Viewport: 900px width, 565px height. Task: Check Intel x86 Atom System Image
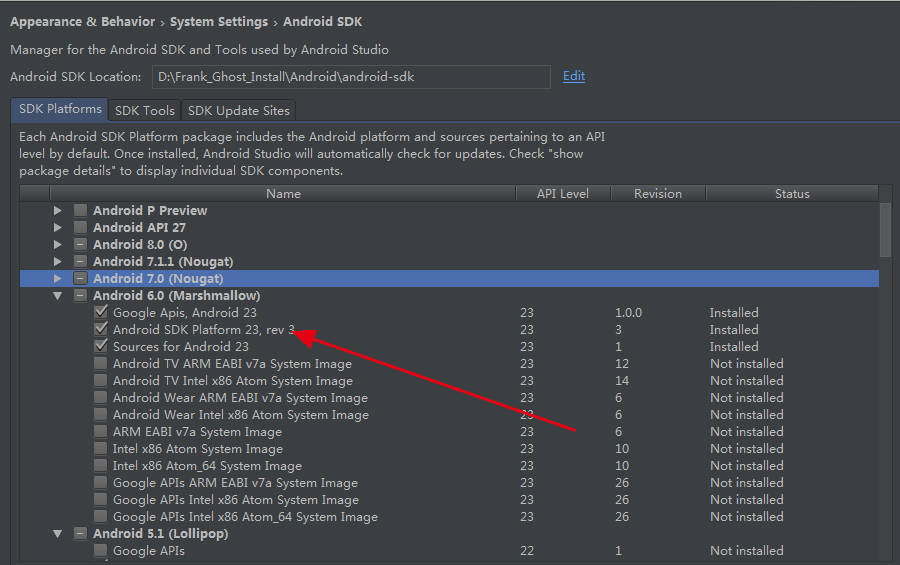tap(101, 448)
